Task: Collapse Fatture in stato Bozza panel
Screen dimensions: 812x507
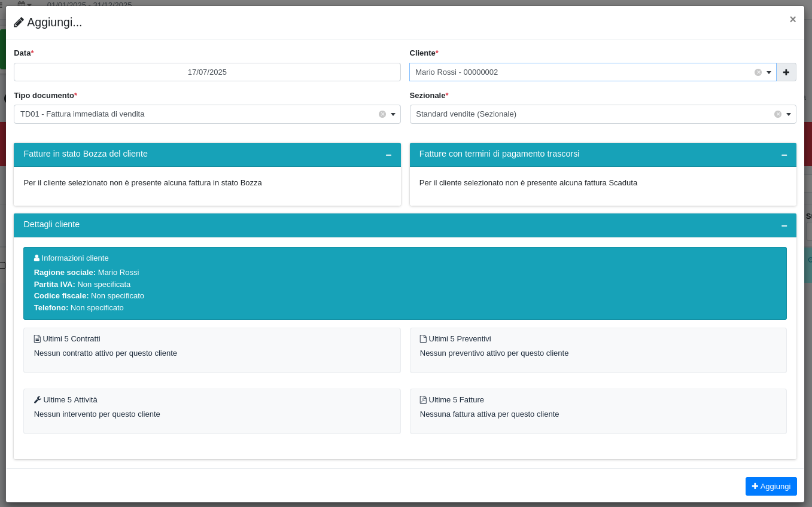Action: point(388,155)
